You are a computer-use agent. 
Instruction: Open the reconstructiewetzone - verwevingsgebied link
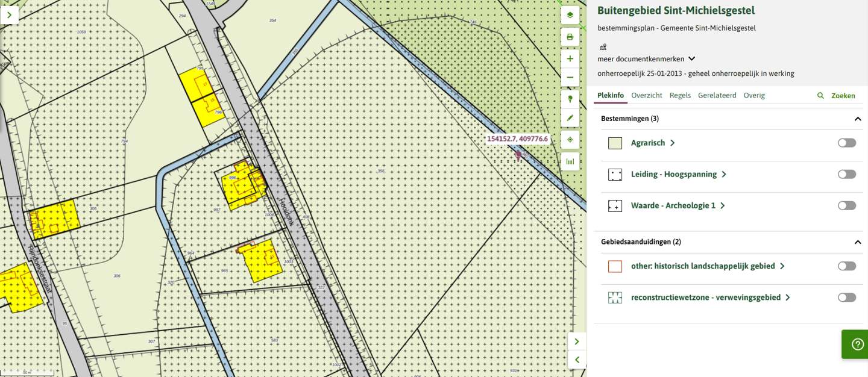click(x=706, y=298)
